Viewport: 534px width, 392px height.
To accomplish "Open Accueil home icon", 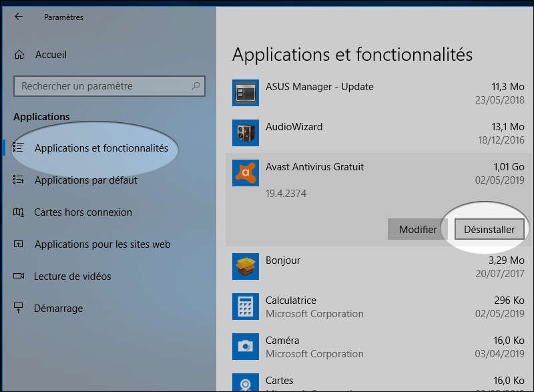I will (x=19, y=55).
